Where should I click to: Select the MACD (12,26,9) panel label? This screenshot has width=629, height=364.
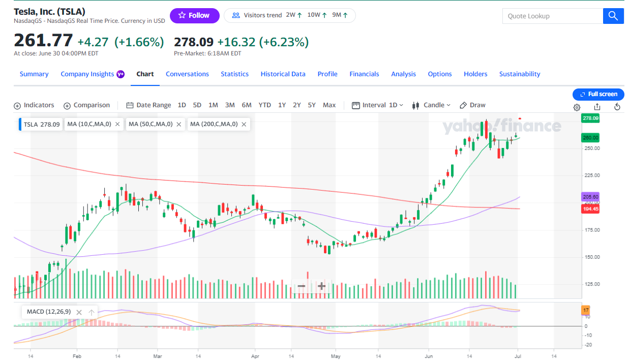point(48,312)
